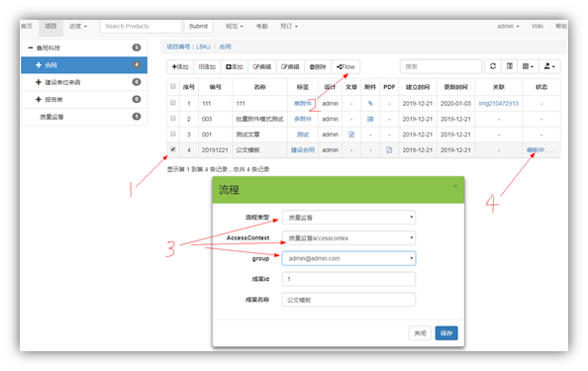Screen dimensions: 588x371
Task: Click the plus-icon 添加 toolbar button
Action: (x=180, y=66)
